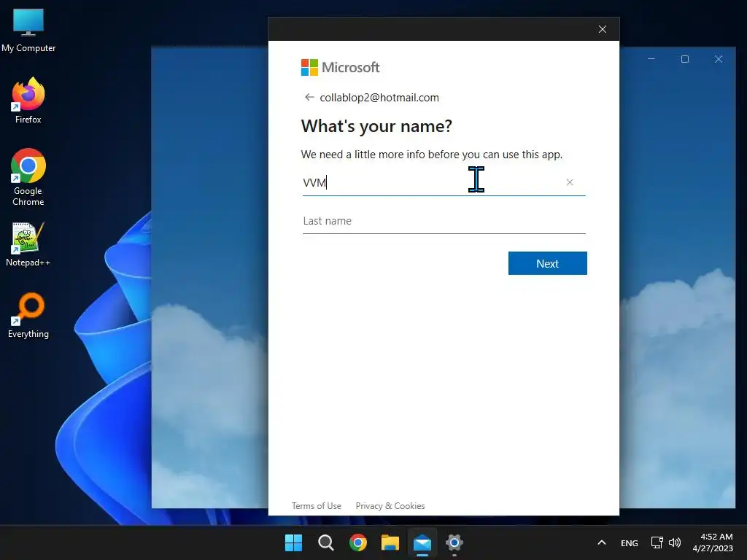The image size is (747, 560).
Task: Open Everything search desktop shortcut
Action: [x=28, y=316]
